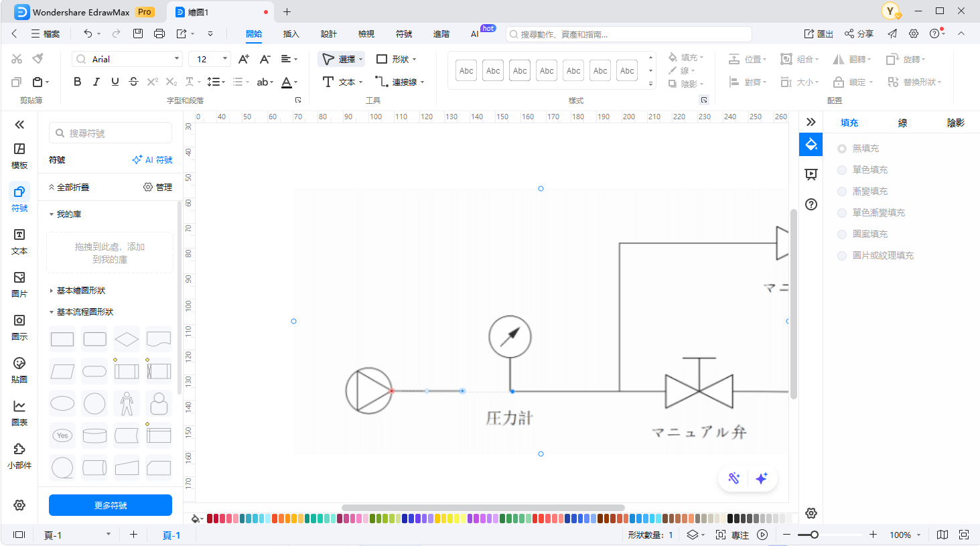The width and height of the screenshot is (980, 546).
Task: Switch to the Insert ribbon tab
Action: (x=291, y=33)
